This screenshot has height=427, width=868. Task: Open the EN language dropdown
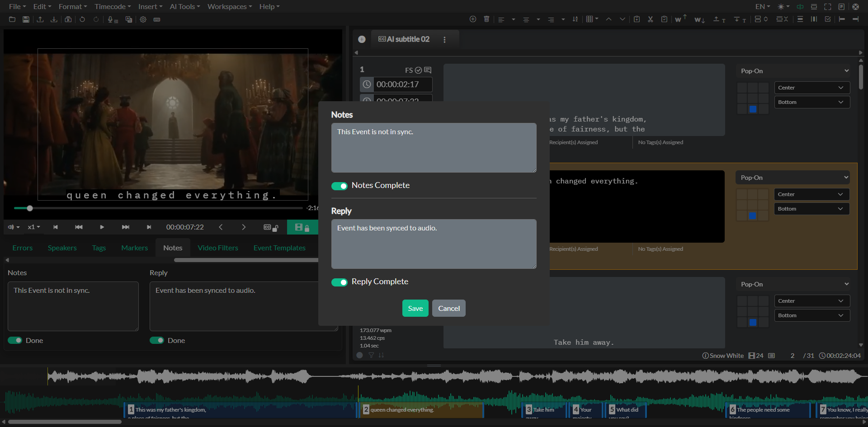(763, 7)
